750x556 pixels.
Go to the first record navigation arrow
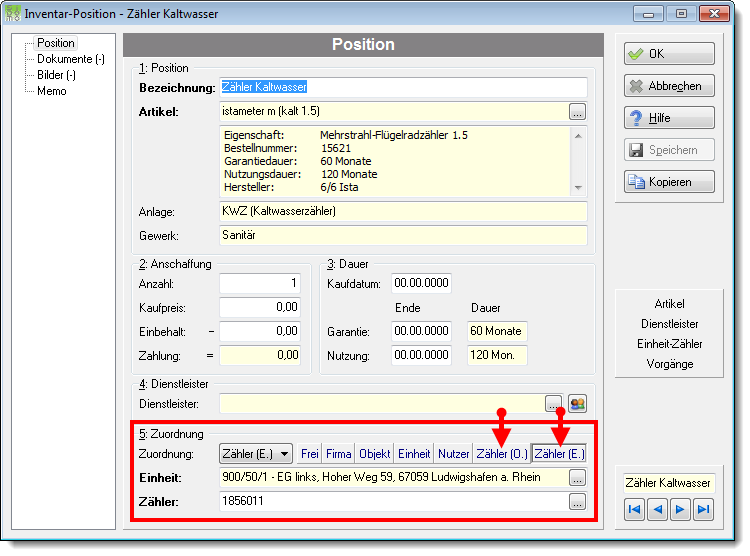click(635, 509)
